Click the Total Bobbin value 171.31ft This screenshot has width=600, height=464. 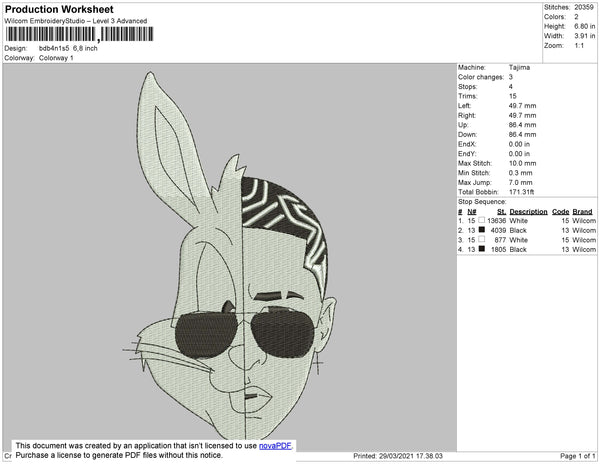pyautogui.click(x=522, y=192)
